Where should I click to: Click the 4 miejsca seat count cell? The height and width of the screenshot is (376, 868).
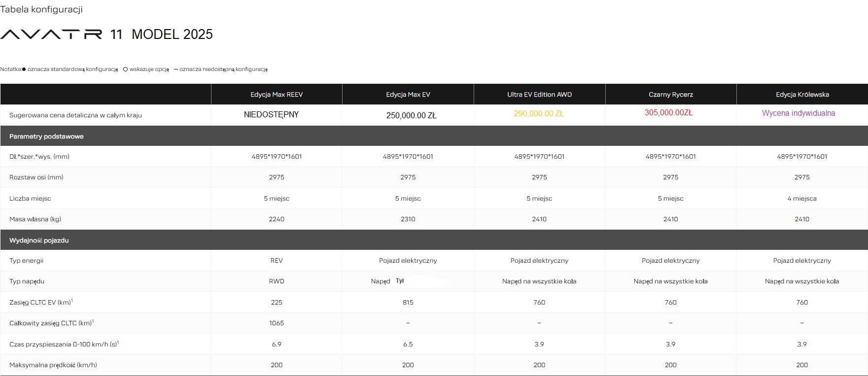(x=802, y=199)
